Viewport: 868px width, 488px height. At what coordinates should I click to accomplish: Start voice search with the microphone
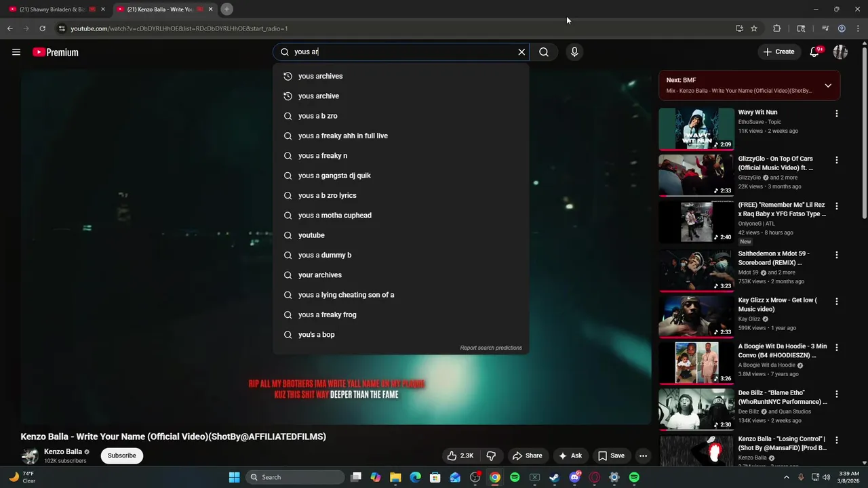click(574, 52)
